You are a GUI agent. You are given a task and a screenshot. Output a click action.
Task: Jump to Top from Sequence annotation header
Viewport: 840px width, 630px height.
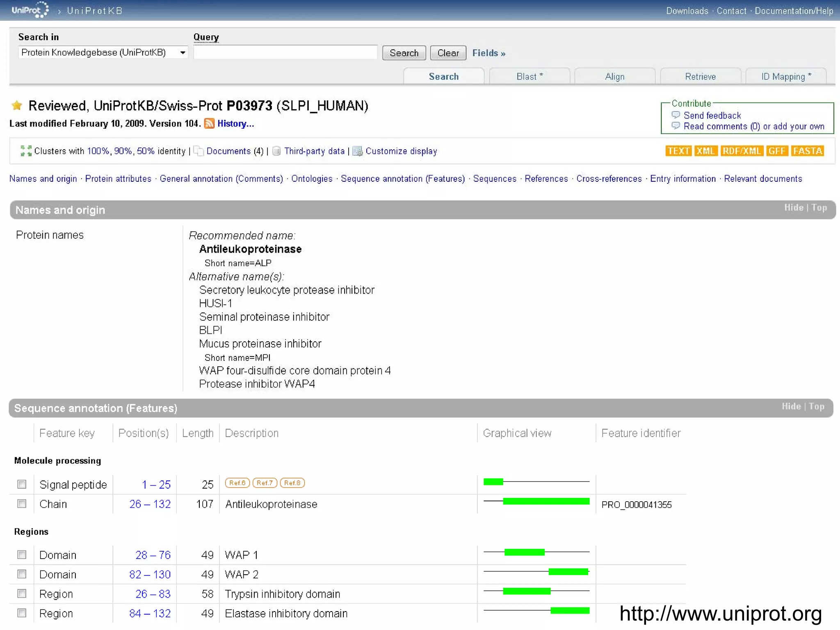click(817, 406)
